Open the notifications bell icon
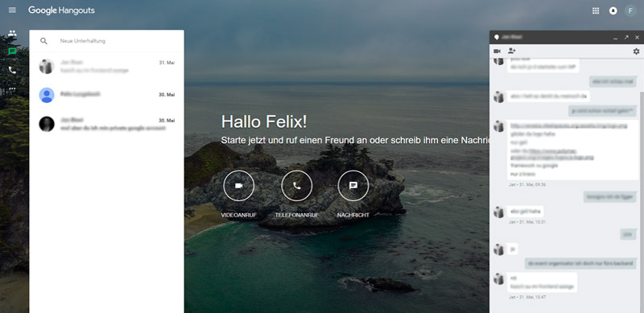644x313 pixels. tap(613, 10)
